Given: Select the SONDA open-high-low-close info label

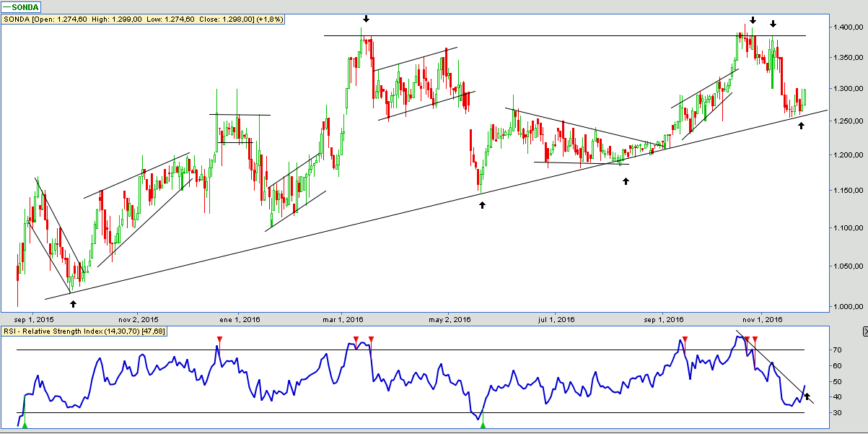Looking at the screenshot, I should (143, 19).
